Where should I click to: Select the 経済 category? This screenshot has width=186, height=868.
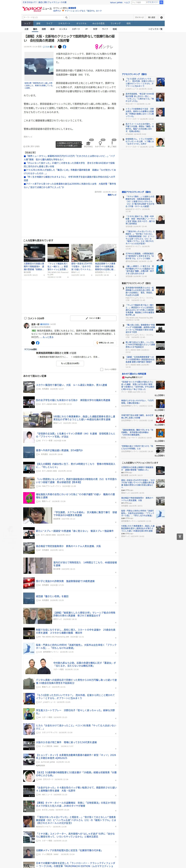52,29
